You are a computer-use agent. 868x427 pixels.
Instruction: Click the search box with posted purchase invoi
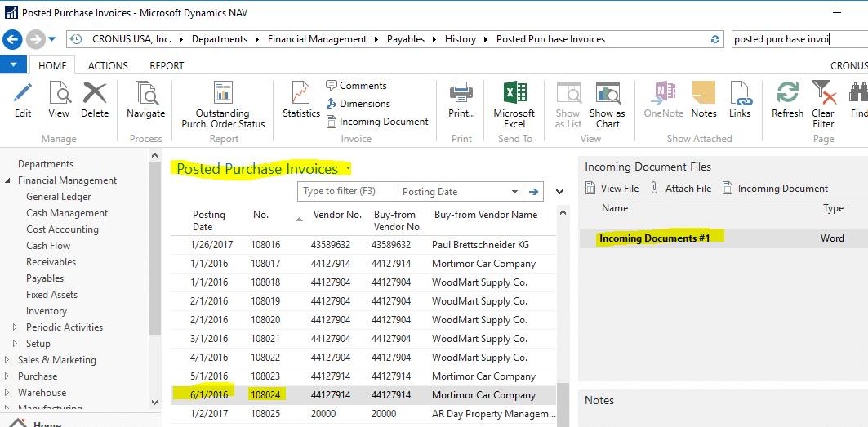pyautogui.click(x=799, y=39)
